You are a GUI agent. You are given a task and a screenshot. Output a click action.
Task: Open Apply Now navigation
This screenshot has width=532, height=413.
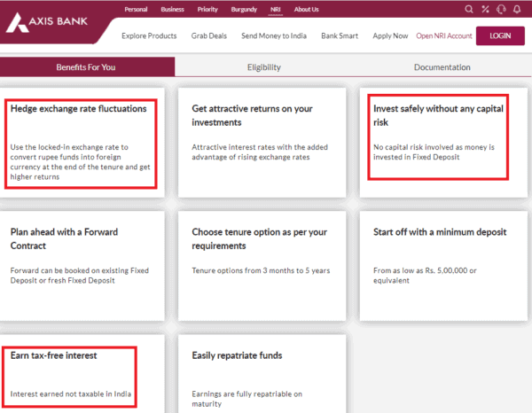click(390, 36)
